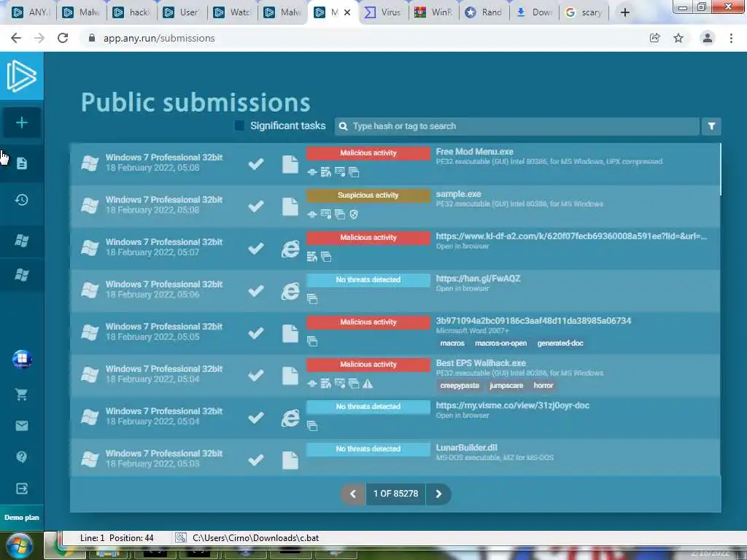747x560 pixels.
Task: Click Windows logo of sample.exe row
Action: pyautogui.click(x=90, y=206)
